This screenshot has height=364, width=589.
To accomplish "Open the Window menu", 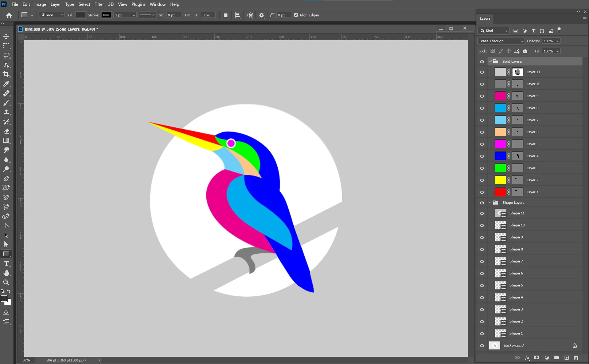I will pos(158,4).
